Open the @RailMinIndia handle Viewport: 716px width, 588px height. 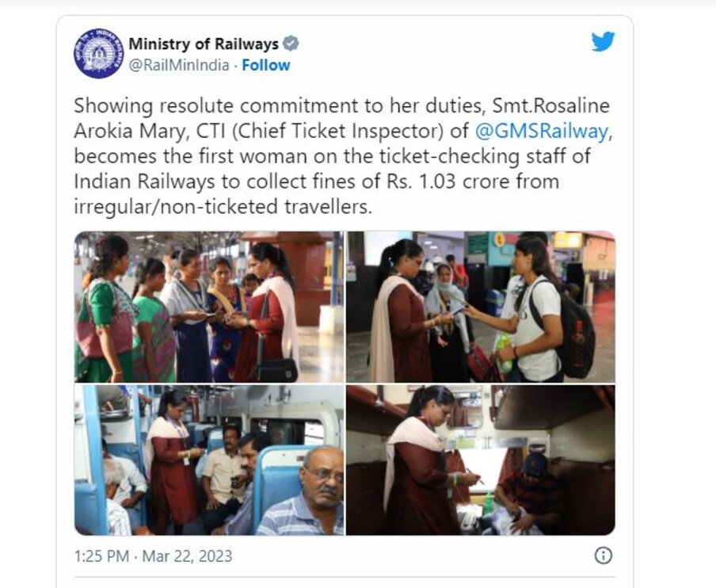(x=178, y=65)
